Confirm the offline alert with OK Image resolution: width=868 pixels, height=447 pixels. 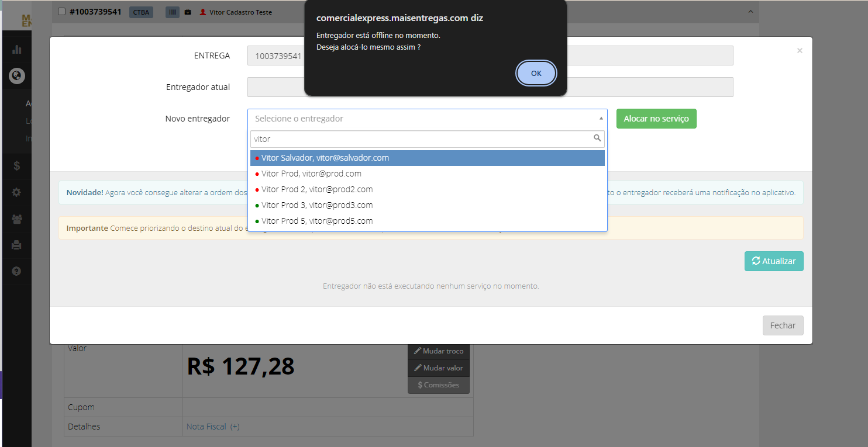click(x=536, y=74)
